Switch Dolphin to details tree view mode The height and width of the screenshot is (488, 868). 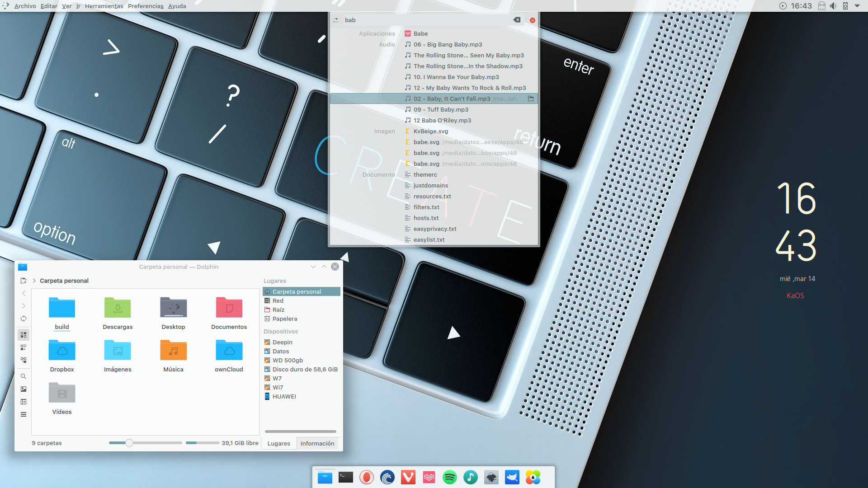pos(24,360)
